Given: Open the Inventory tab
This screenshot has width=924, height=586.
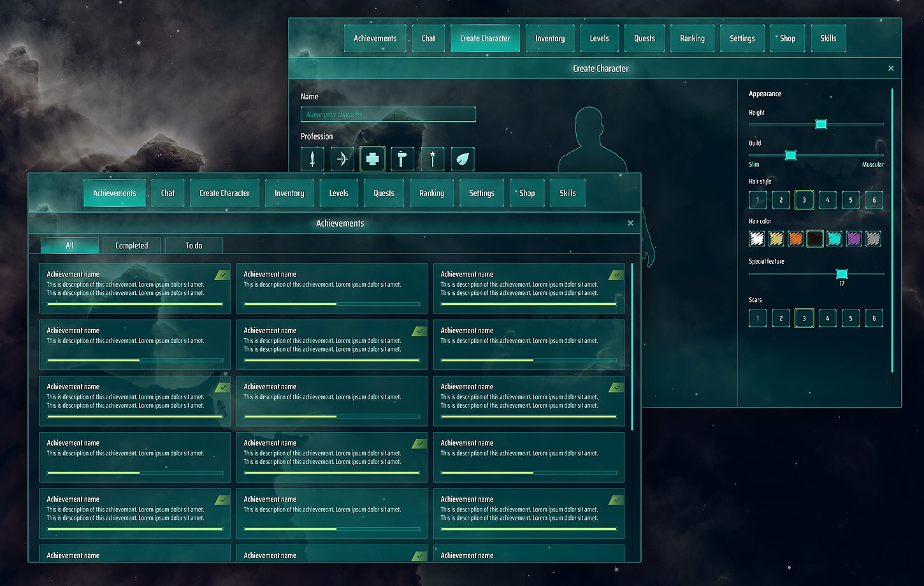Looking at the screenshot, I should coord(289,193).
